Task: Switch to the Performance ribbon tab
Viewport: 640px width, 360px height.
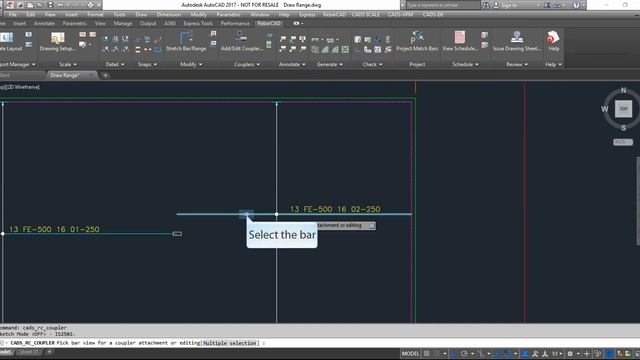Action: coord(235,23)
